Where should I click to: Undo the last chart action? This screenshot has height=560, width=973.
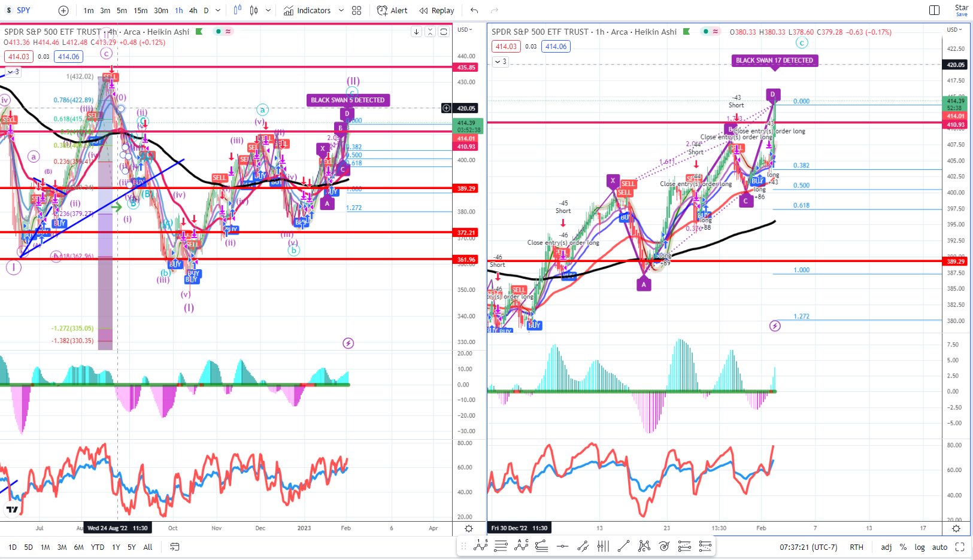474,10
